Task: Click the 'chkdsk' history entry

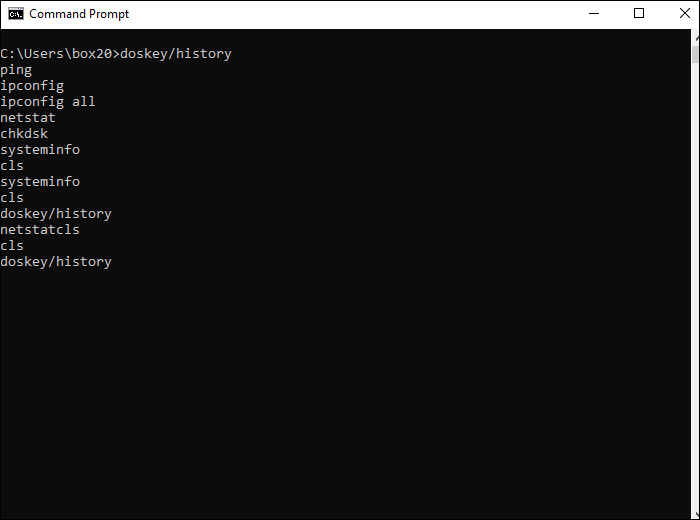Action: tap(24, 133)
